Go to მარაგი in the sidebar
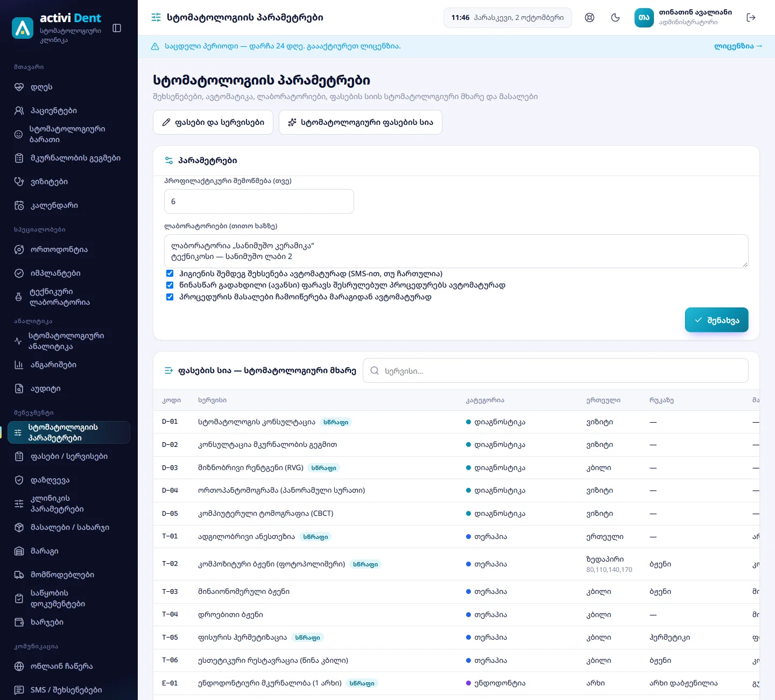The image size is (775, 700). point(69,551)
